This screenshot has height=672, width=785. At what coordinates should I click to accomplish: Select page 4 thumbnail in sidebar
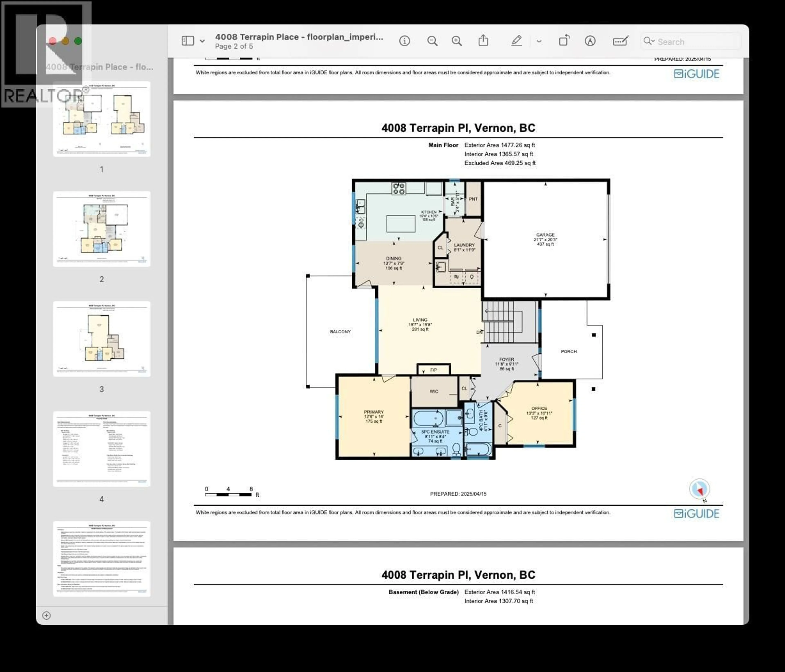102,449
